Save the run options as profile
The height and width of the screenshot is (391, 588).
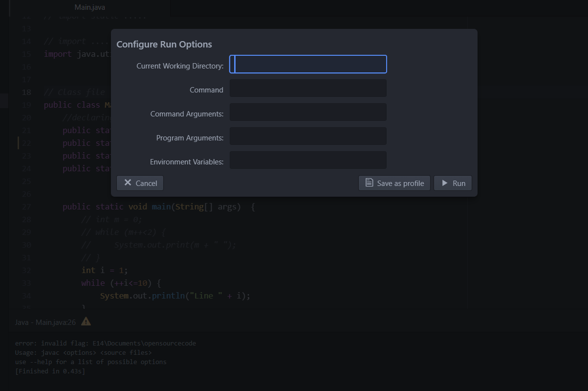click(x=394, y=183)
